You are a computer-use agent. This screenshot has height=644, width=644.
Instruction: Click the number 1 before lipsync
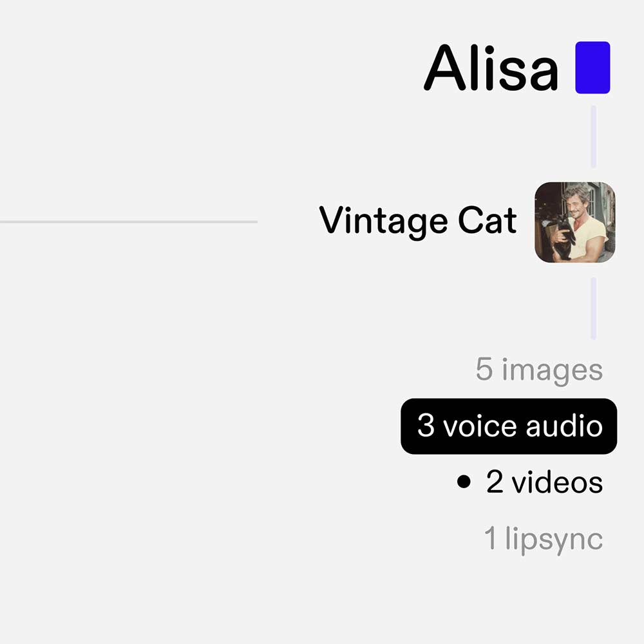[491, 538]
